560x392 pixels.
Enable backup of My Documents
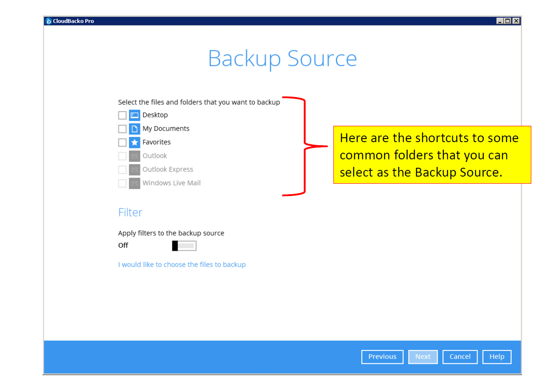pos(122,128)
